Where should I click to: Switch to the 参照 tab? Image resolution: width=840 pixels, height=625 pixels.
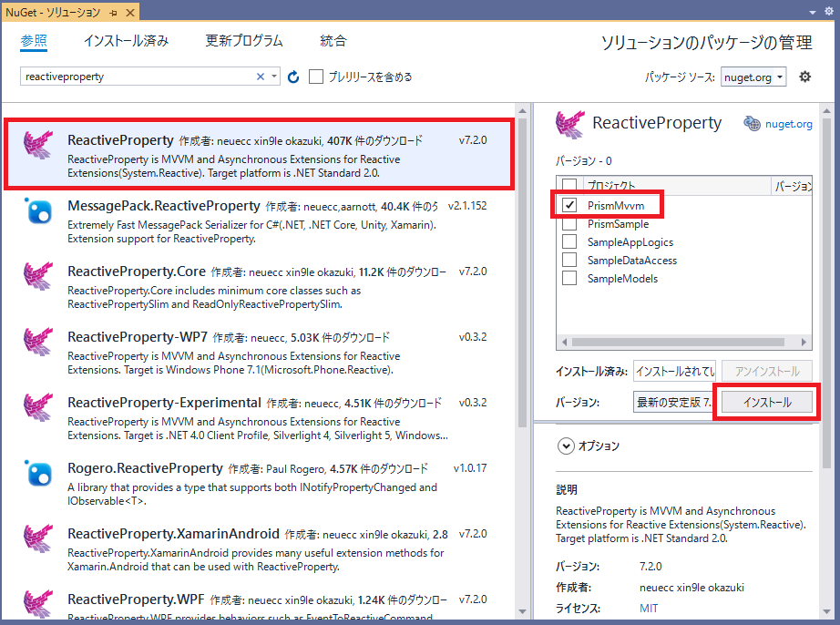pyautogui.click(x=34, y=41)
